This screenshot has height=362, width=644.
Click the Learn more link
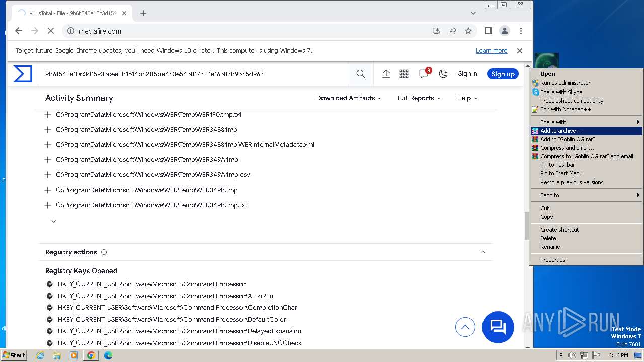click(492, 51)
